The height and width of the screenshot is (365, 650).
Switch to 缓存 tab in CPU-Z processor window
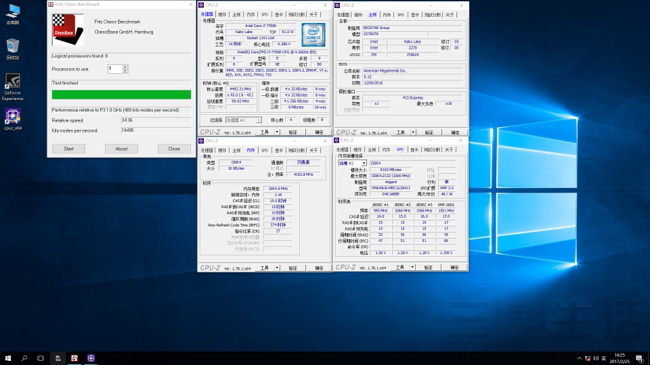[x=223, y=15]
